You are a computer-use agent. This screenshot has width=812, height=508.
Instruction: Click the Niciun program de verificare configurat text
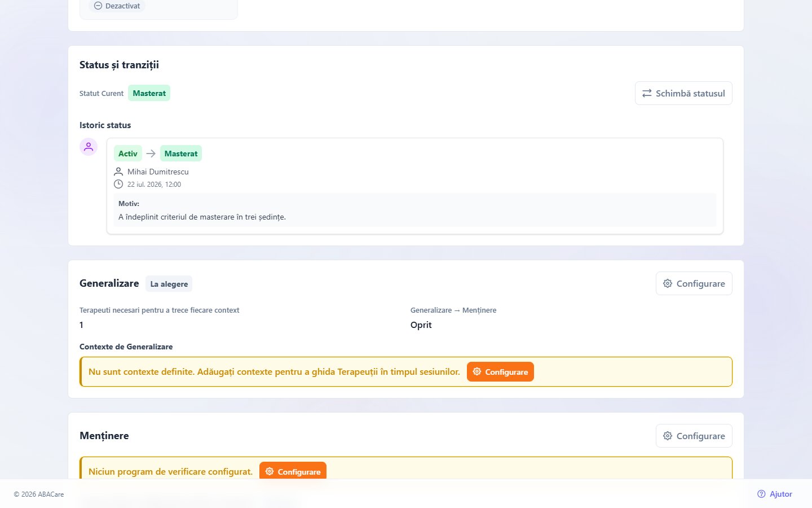click(x=170, y=471)
